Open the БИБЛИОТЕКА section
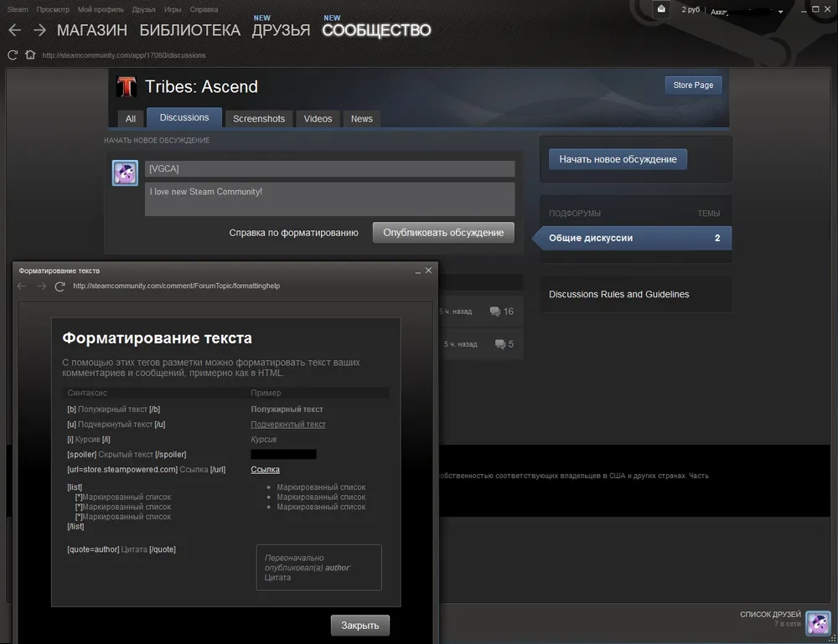The width and height of the screenshot is (838, 644). click(189, 30)
